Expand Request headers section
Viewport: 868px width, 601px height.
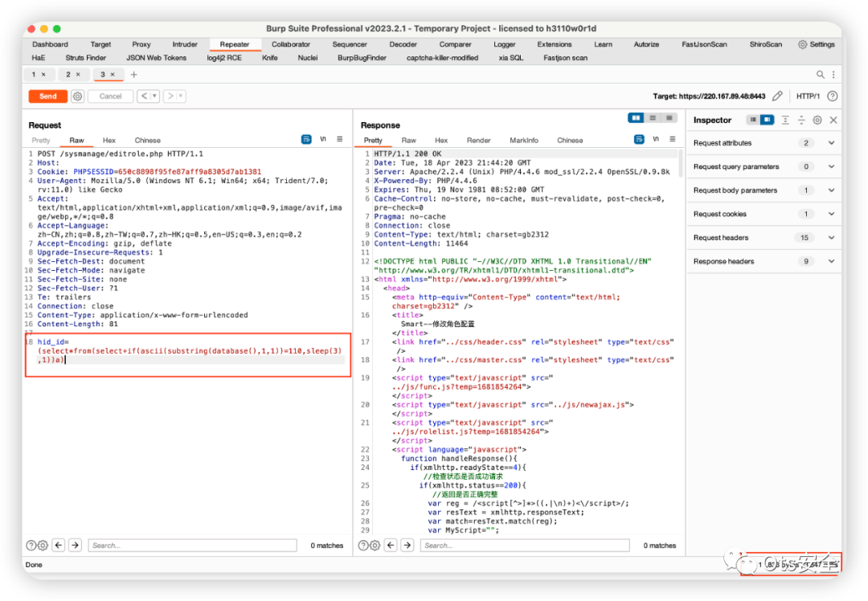(764, 238)
